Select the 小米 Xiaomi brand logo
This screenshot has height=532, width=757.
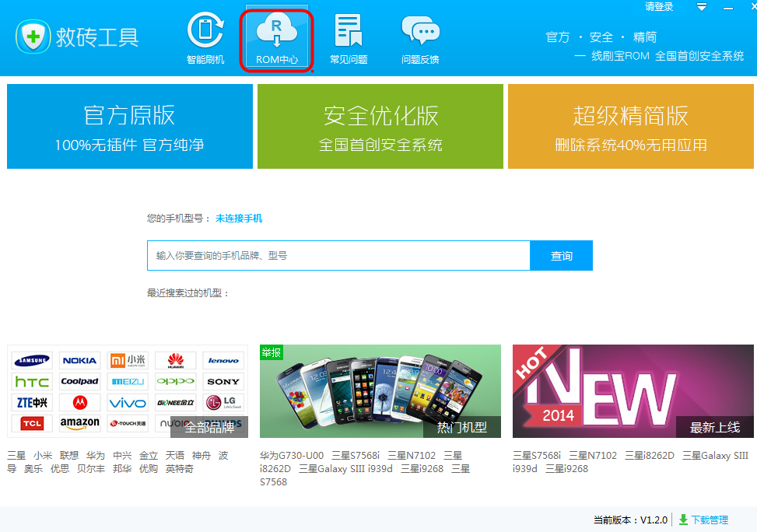pyautogui.click(x=127, y=359)
